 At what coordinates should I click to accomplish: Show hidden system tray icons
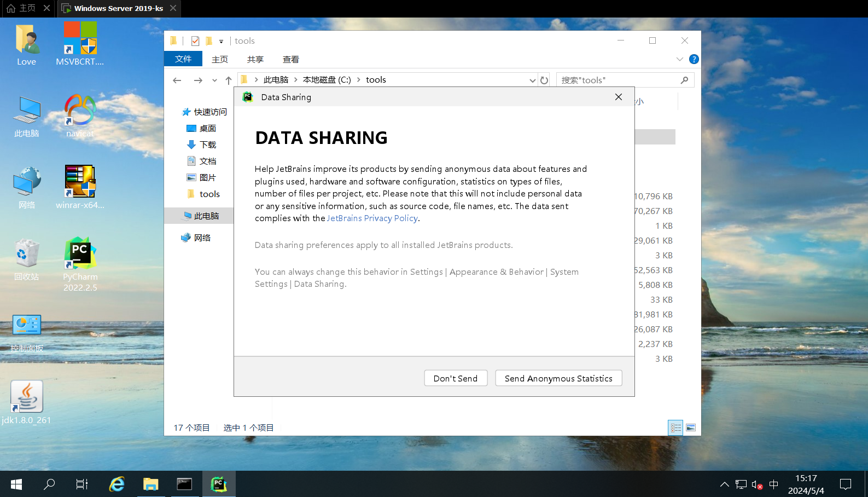point(724,484)
